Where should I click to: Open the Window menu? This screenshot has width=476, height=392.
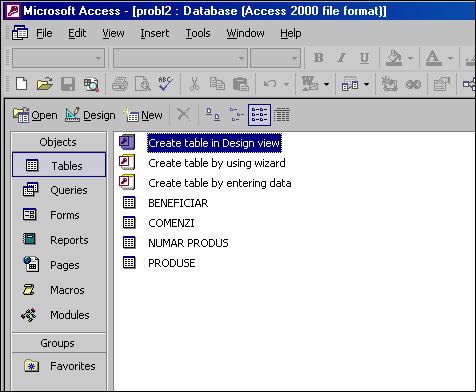click(x=245, y=33)
